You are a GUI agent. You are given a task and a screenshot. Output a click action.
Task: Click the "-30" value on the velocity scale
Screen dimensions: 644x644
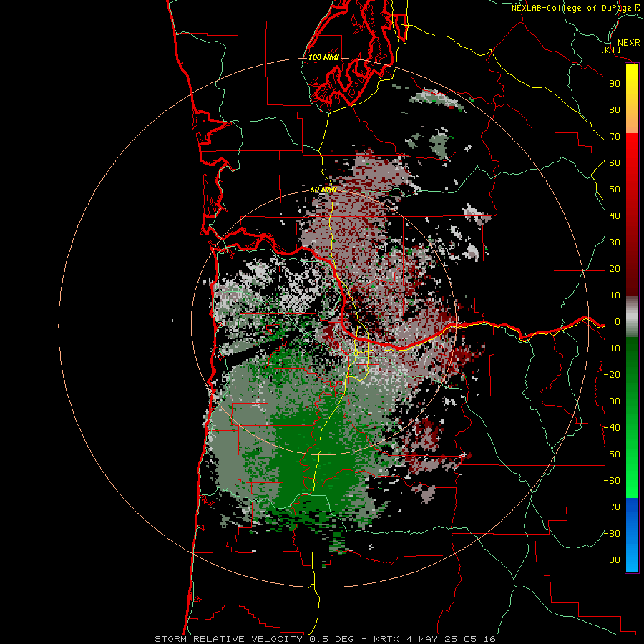pos(612,401)
